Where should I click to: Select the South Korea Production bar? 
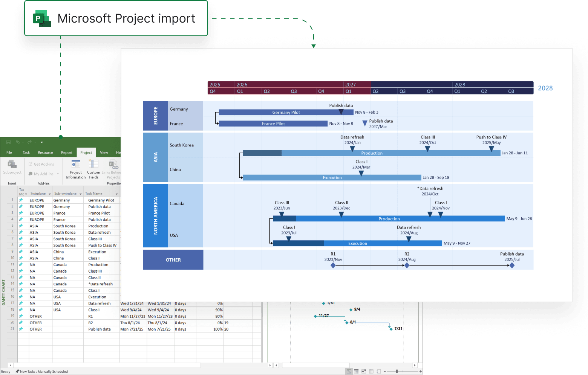[x=372, y=153]
